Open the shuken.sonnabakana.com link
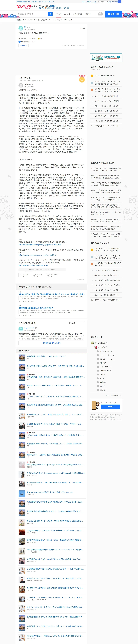This screenshot has height=644, width=138. click(x=37, y=255)
